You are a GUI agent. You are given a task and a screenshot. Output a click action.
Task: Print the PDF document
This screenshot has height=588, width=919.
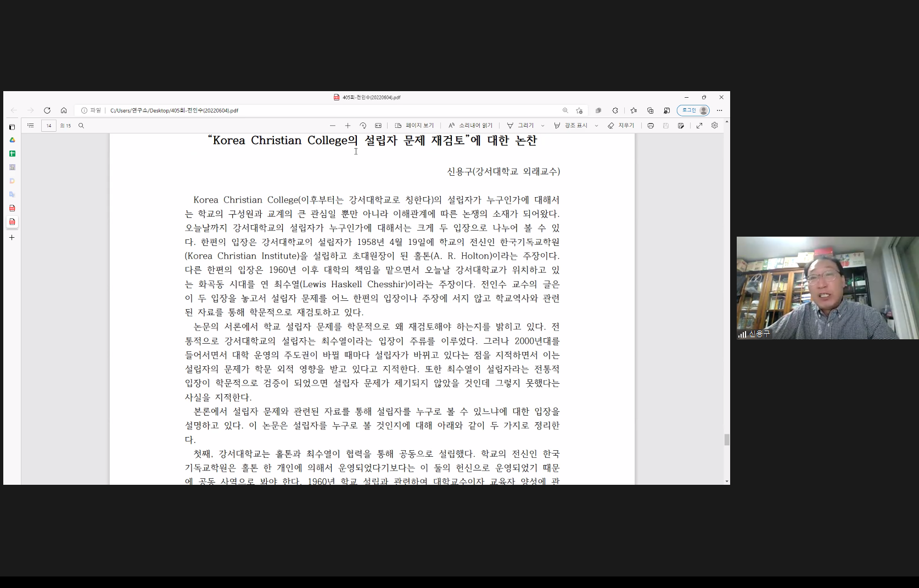click(651, 126)
